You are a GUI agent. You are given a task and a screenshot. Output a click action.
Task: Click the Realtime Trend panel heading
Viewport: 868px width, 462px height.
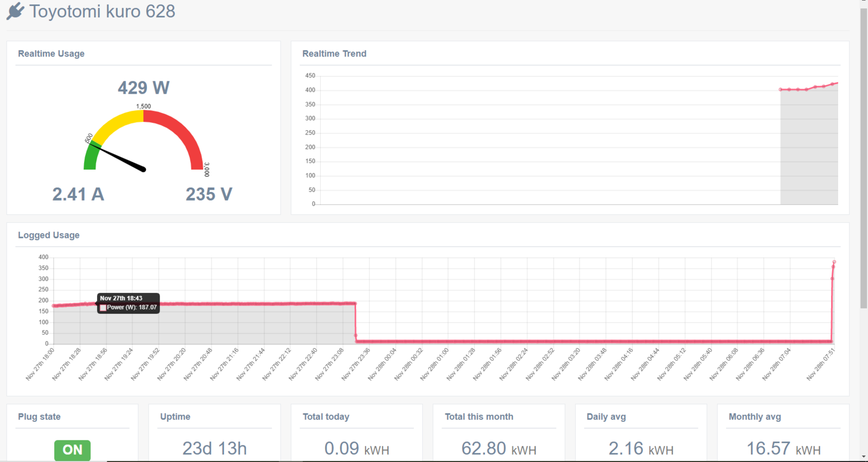pos(334,54)
